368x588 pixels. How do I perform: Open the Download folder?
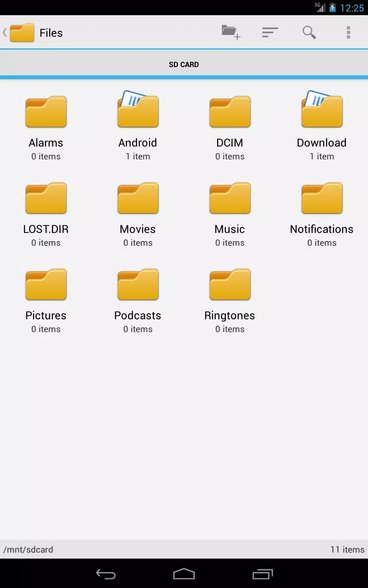click(x=322, y=127)
